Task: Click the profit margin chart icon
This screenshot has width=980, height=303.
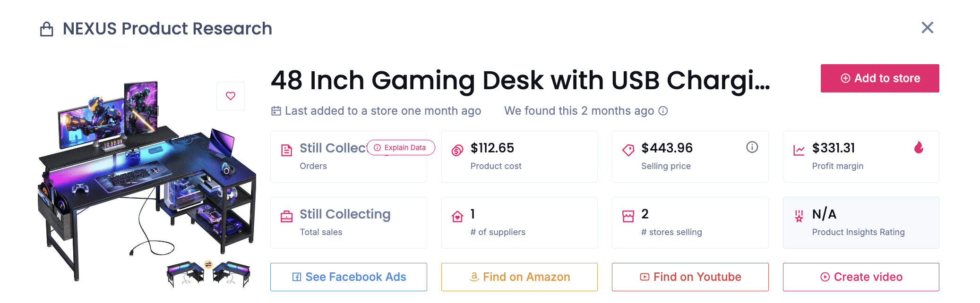Action: pos(799,149)
